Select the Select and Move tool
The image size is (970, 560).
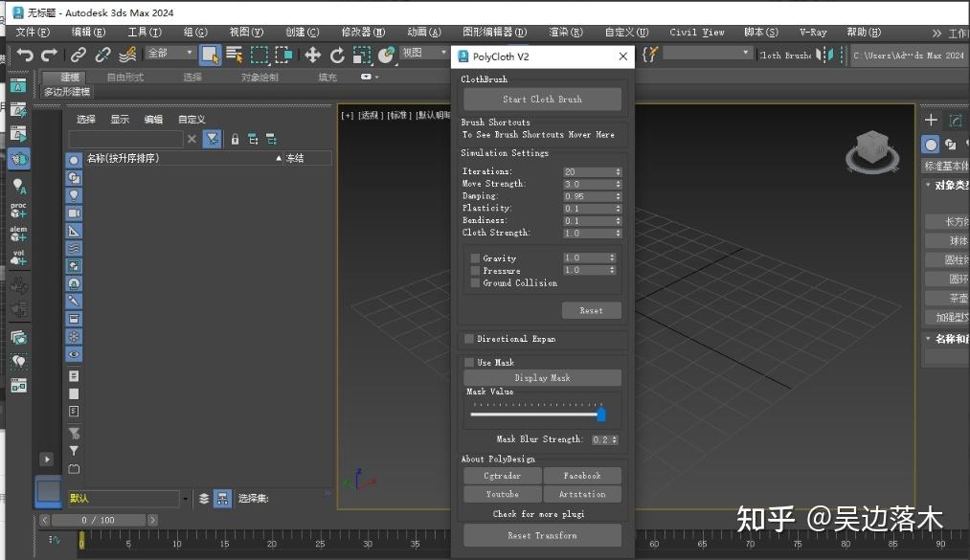coord(313,55)
